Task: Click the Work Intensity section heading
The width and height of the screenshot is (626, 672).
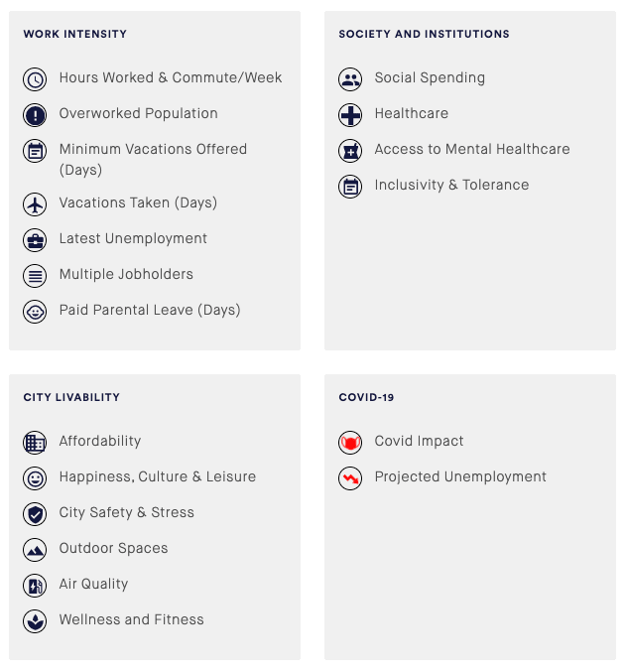Action: 75,34
